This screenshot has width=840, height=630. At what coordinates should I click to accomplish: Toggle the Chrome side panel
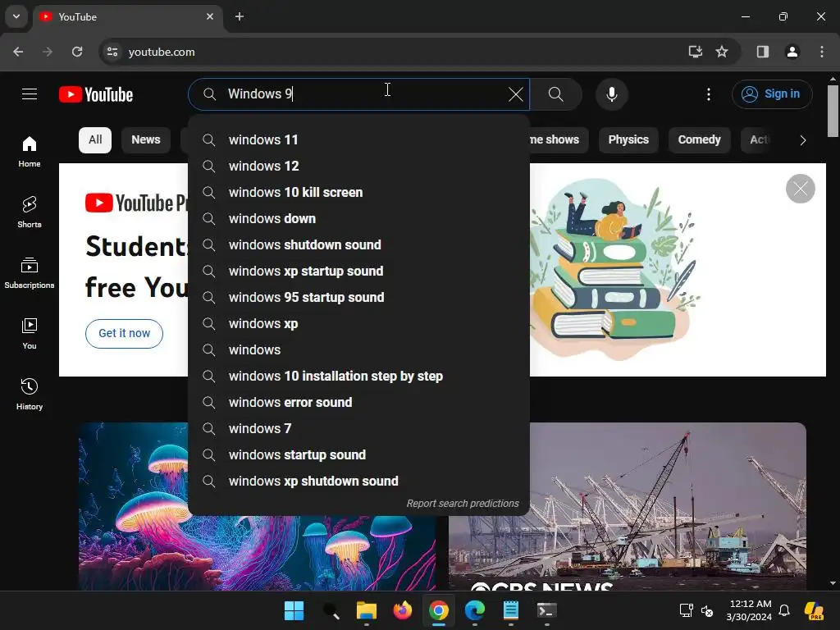pyautogui.click(x=763, y=52)
